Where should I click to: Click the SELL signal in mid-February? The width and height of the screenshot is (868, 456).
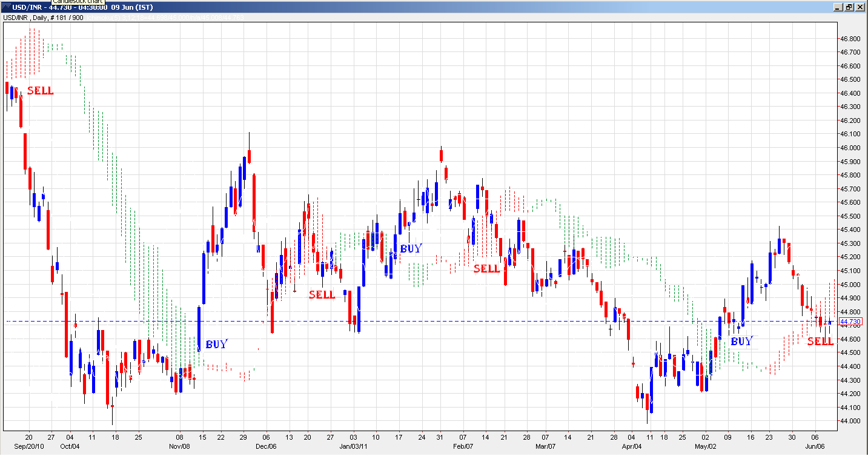[x=486, y=268]
